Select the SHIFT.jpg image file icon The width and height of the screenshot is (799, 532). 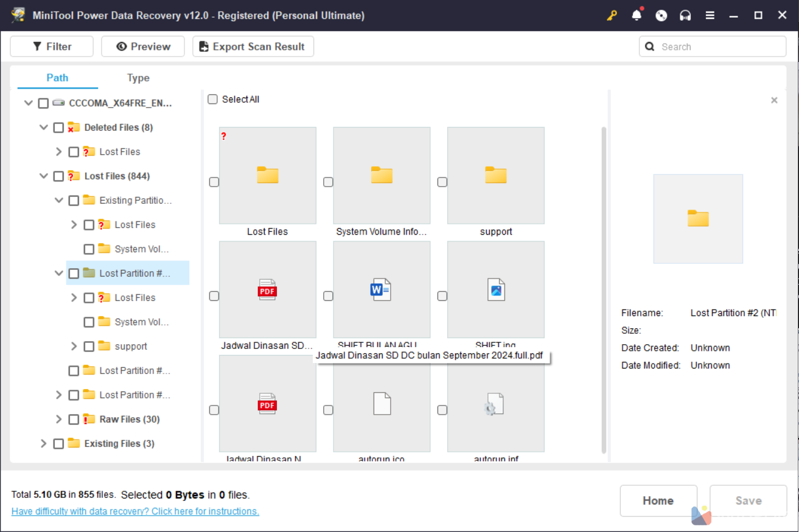click(496, 290)
